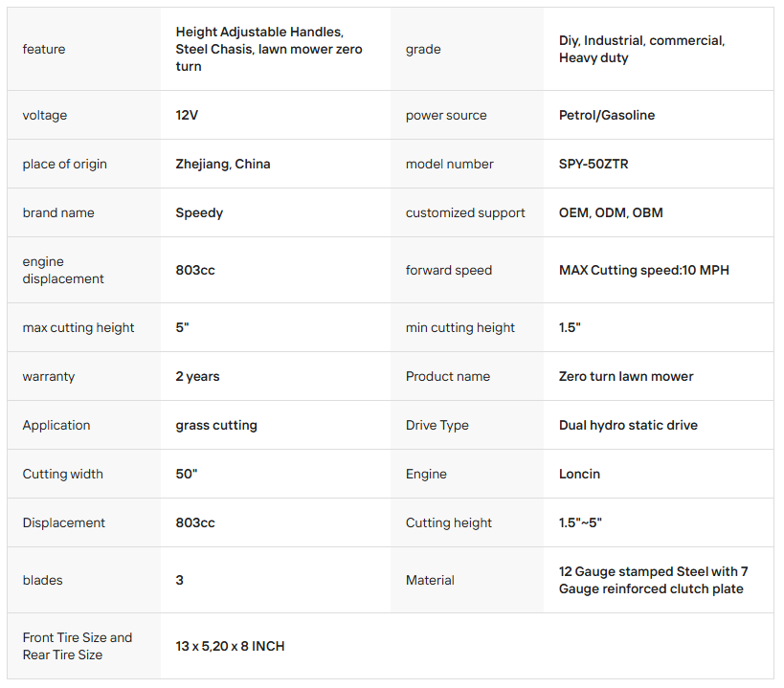Click the "Speedy" brand name value
Viewport: 784px width, 688px height.
[x=199, y=212]
